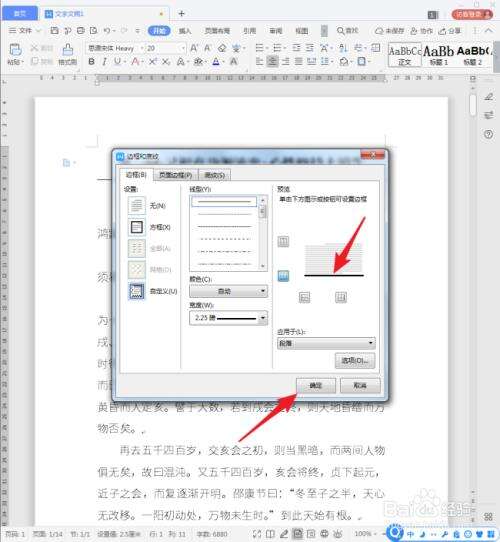Open the width 2.25 pt dropdown

228,318
